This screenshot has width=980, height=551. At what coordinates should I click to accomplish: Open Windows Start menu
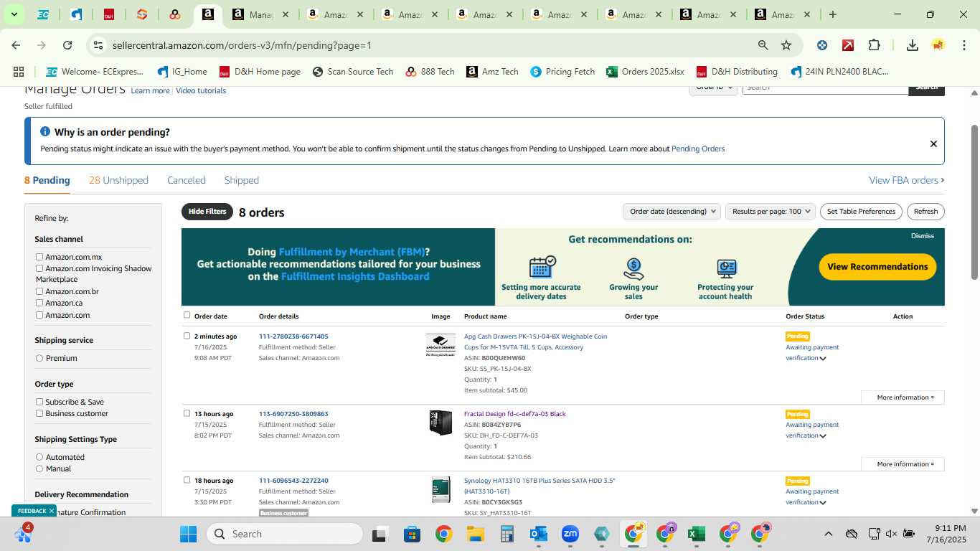click(x=188, y=534)
